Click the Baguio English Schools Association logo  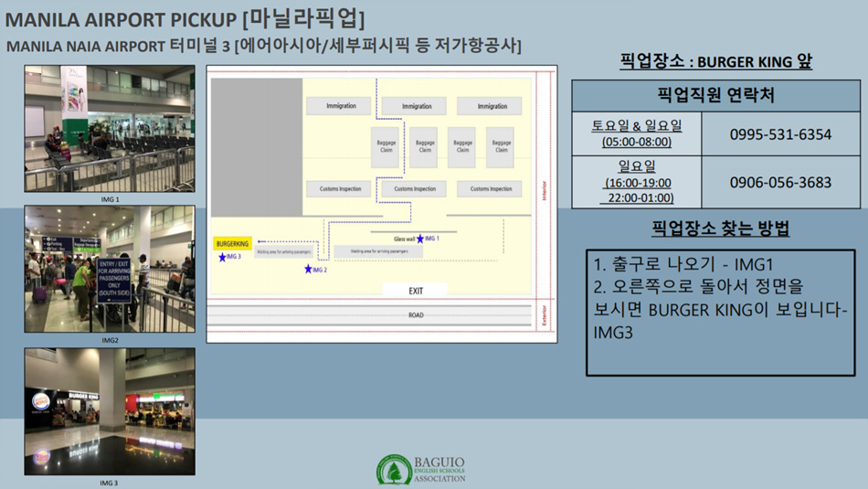pos(421,470)
